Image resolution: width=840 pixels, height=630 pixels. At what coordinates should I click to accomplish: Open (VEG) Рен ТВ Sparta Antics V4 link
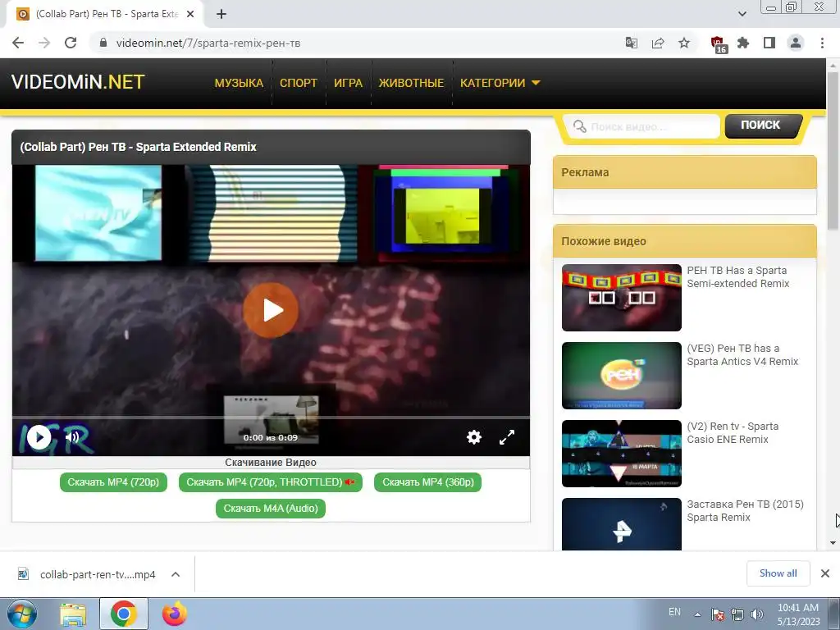click(742, 354)
